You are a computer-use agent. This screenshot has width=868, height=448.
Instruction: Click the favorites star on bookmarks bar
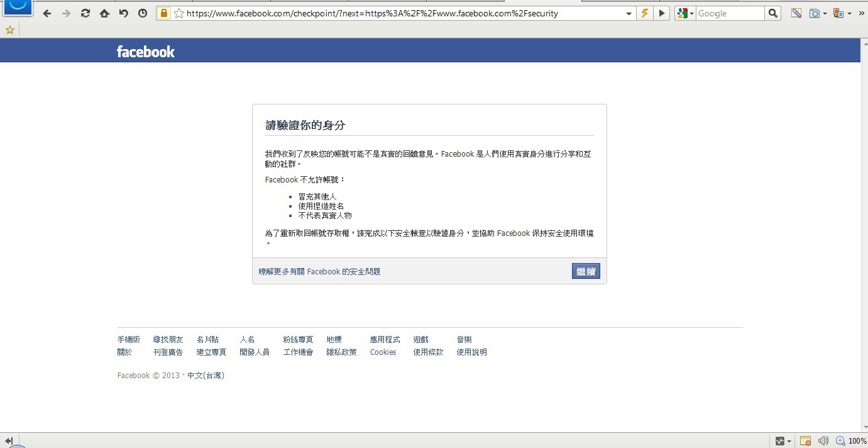[x=10, y=30]
